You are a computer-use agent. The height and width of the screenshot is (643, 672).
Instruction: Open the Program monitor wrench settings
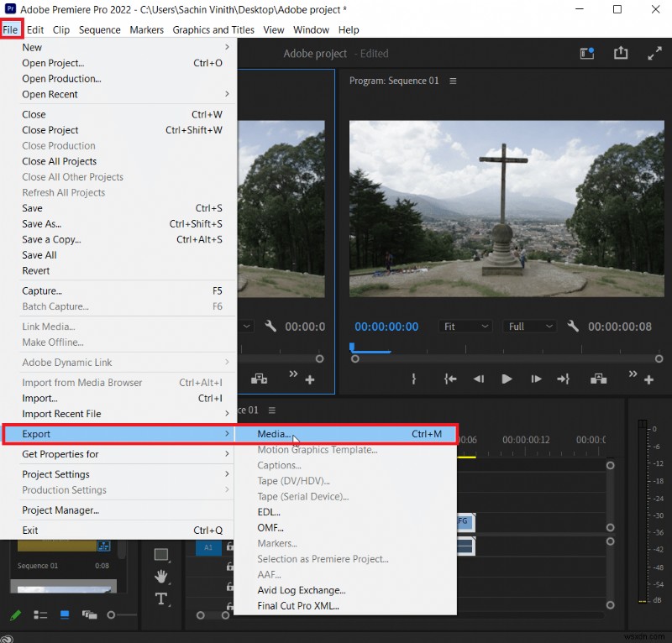[573, 327]
